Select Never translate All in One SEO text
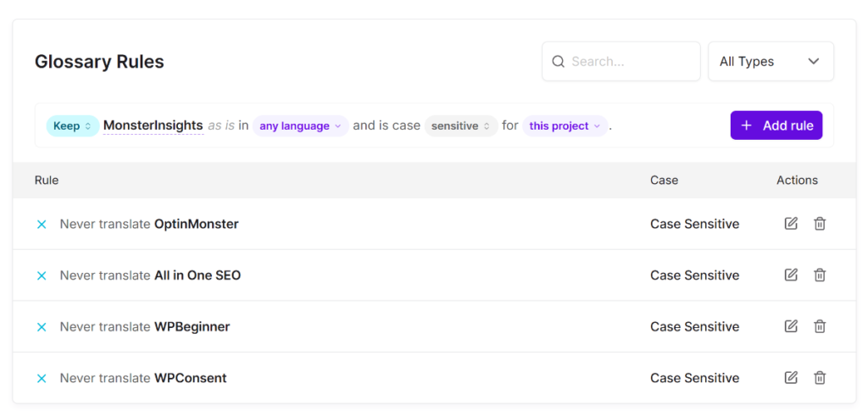 [x=151, y=275]
